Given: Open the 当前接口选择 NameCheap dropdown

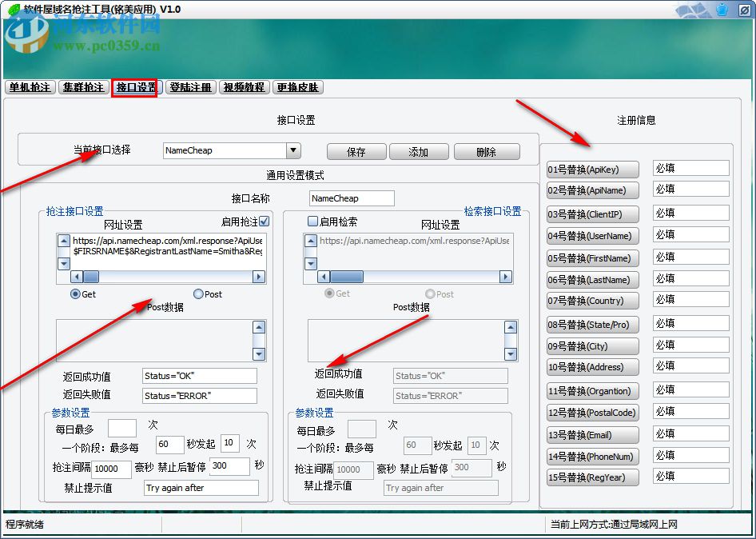Looking at the screenshot, I should [292, 150].
